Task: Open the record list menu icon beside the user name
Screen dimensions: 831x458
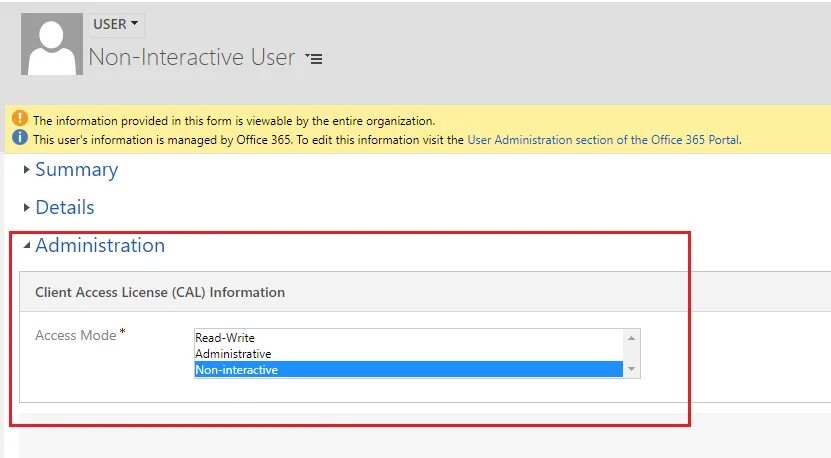Action: tap(314, 59)
